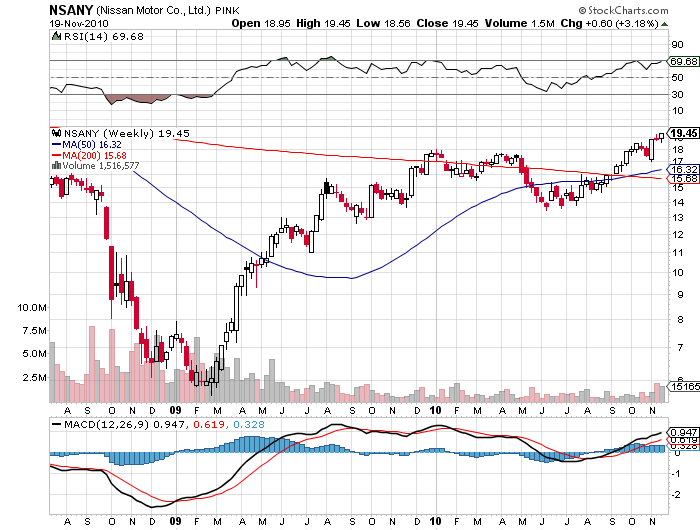Click the 90 level on RSI axis
The height and width of the screenshot is (530, 700).
click(x=677, y=44)
